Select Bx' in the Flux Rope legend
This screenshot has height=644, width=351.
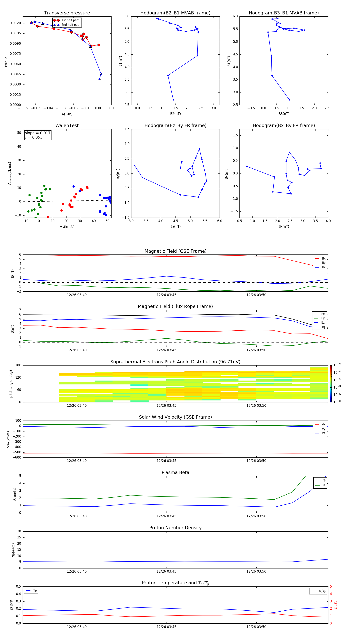[x=320, y=314]
